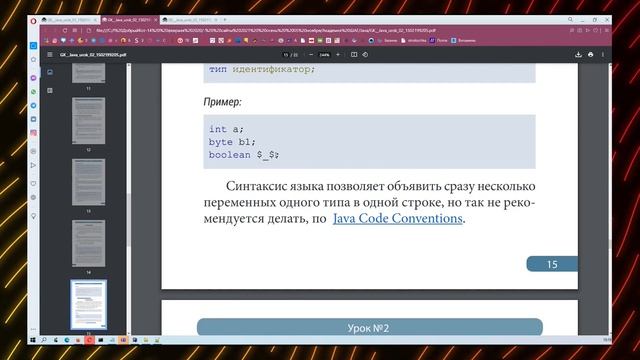Toggle the PDF viewer sidebar hamburger menu

coord(50,54)
